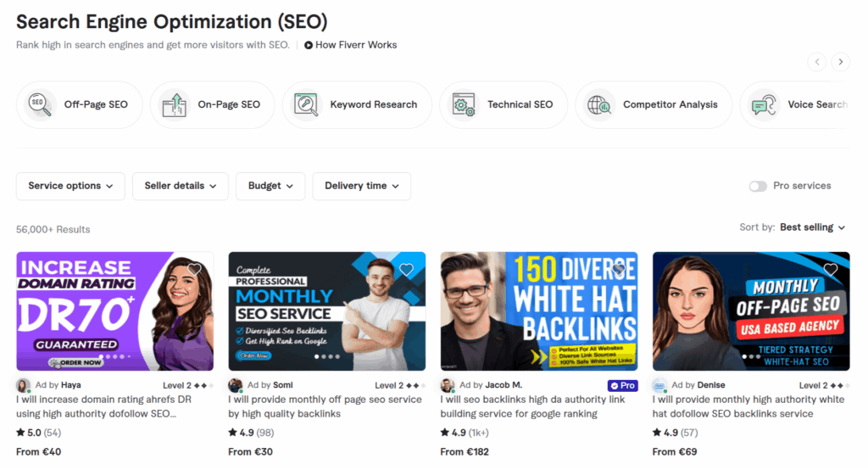Open the Seller details dropdown
This screenshot has width=868, height=470.
[180, 186]
